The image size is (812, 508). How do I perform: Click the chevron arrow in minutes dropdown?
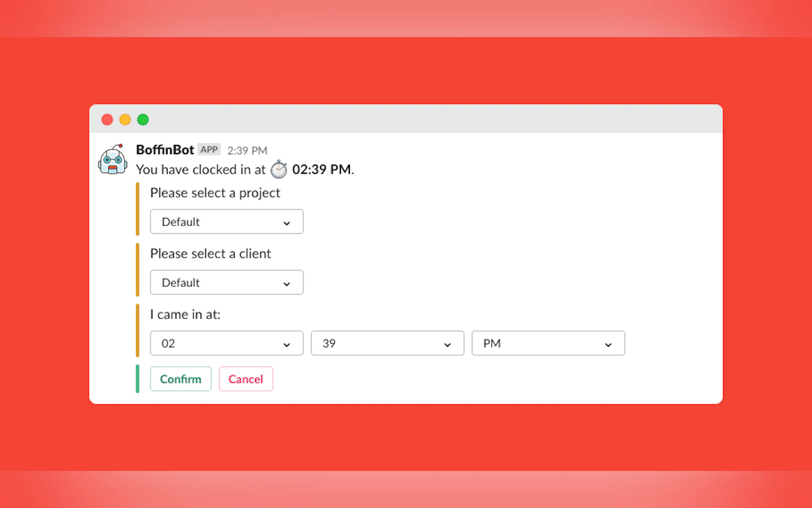[447, 345]
